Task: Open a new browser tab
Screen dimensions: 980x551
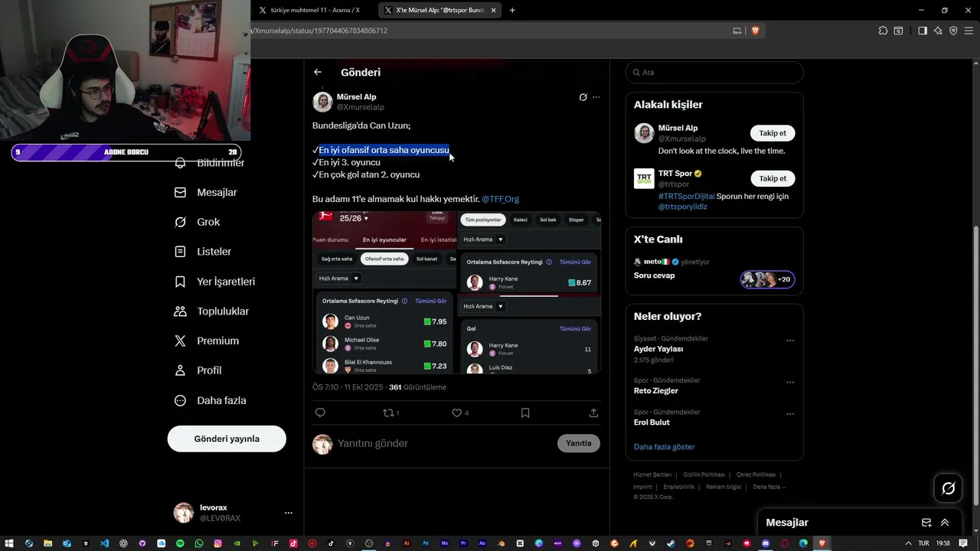Action: click(512, 10)
